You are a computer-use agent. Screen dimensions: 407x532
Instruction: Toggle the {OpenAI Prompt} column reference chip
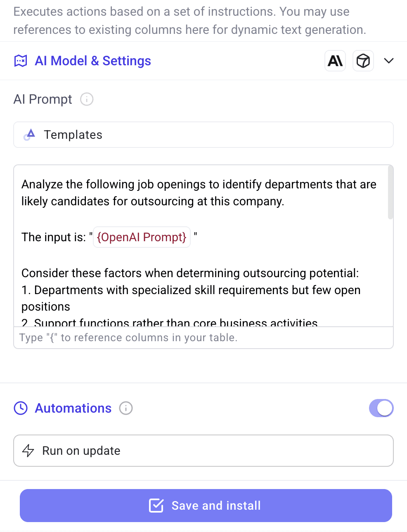tap(142, 237)
